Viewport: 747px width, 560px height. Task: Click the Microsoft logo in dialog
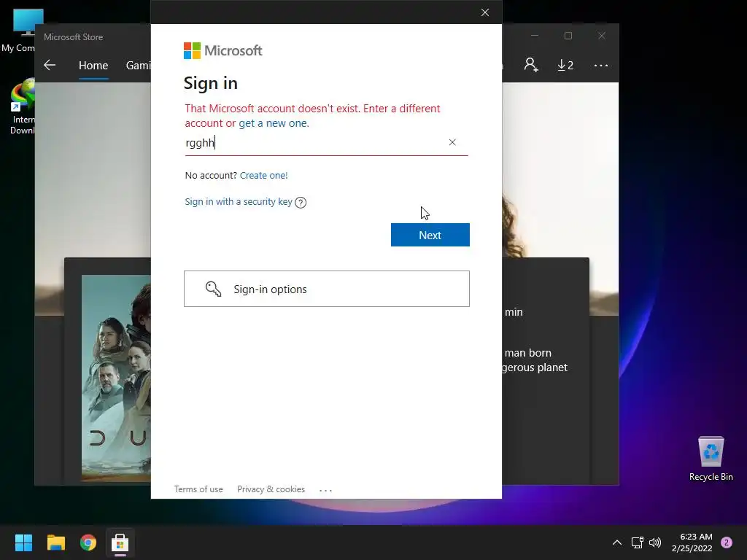[x=222, y=50]
